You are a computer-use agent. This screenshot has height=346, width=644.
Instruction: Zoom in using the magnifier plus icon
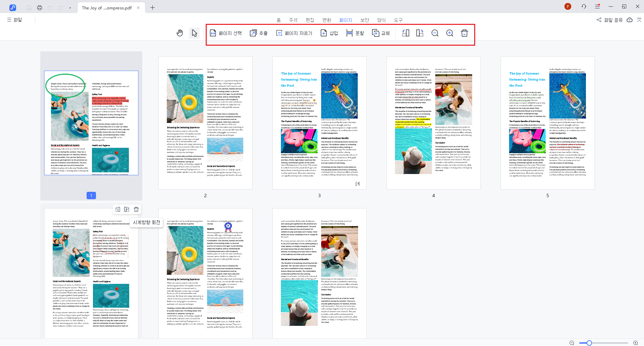[x=450, y=33]
